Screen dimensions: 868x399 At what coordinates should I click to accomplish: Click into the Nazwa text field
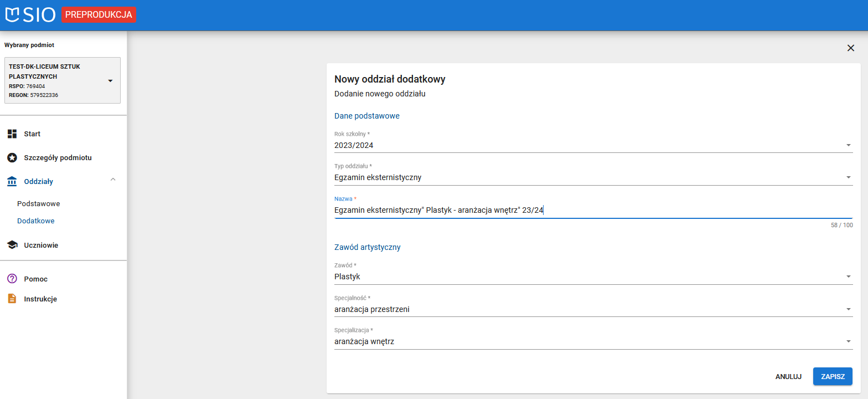(592, 210)
